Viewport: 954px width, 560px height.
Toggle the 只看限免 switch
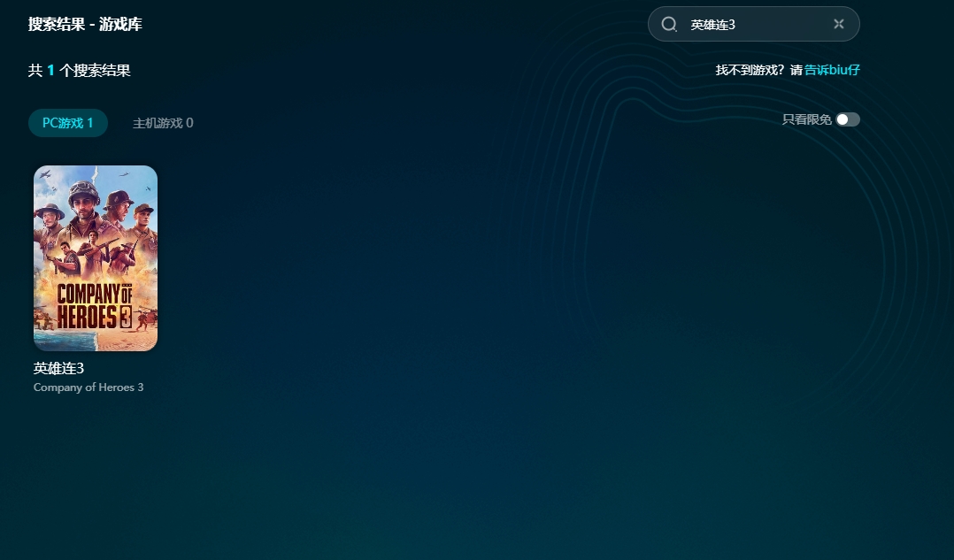848,119
